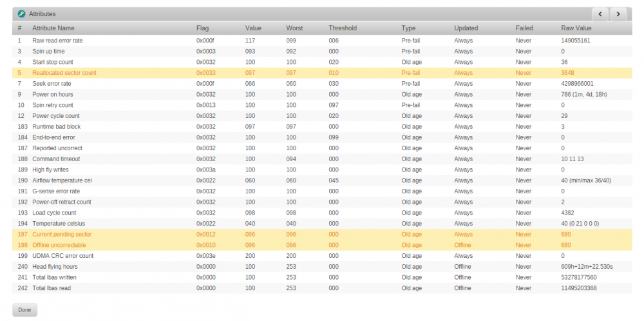
Task: Select the Start stop count row
Action: click(x=322, y=62)
